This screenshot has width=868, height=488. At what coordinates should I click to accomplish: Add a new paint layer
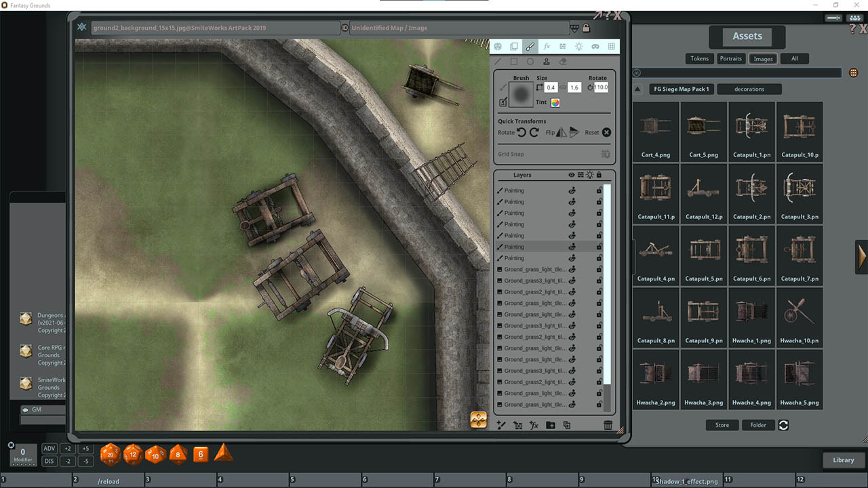(x=501, y=425)
